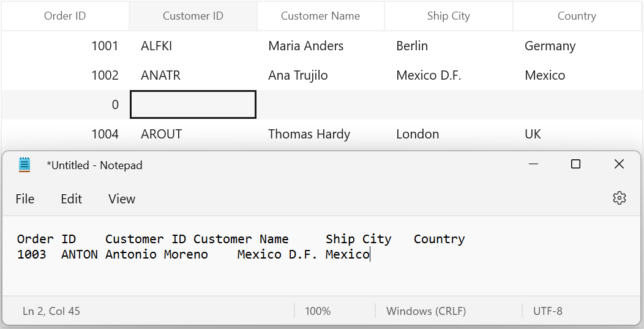Select Order ID cell 1004
The height and width of the screenshot is (329, 644).
(65, 134)
